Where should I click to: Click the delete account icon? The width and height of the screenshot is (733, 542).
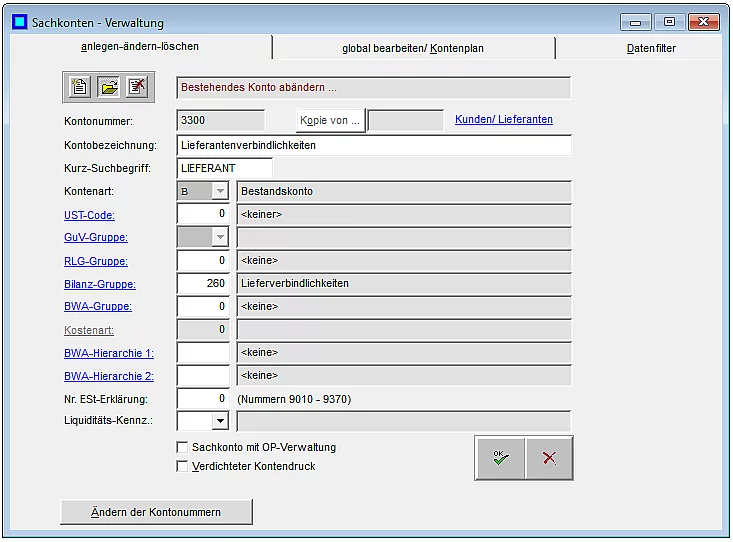136,87
